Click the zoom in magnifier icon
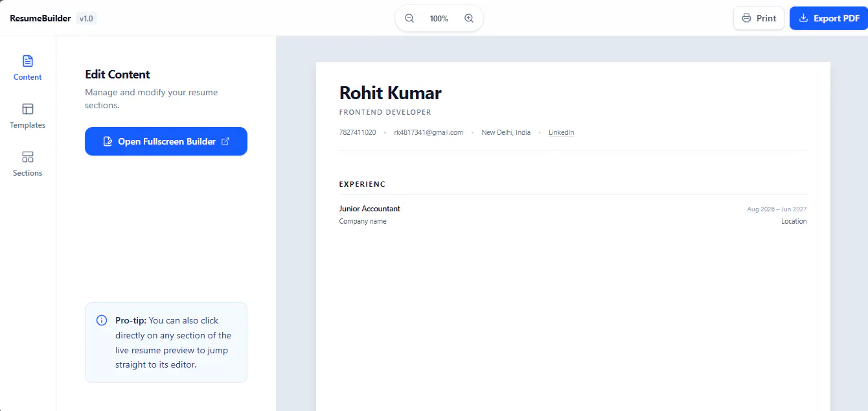The height and width of the screenshot is (411, 868). click(469, 18)
